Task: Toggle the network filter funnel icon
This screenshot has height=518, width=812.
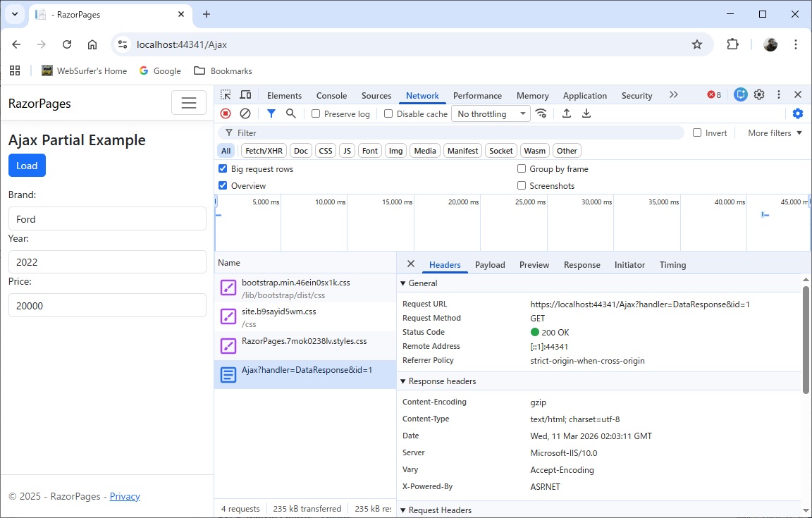Action: pos(271,113)
